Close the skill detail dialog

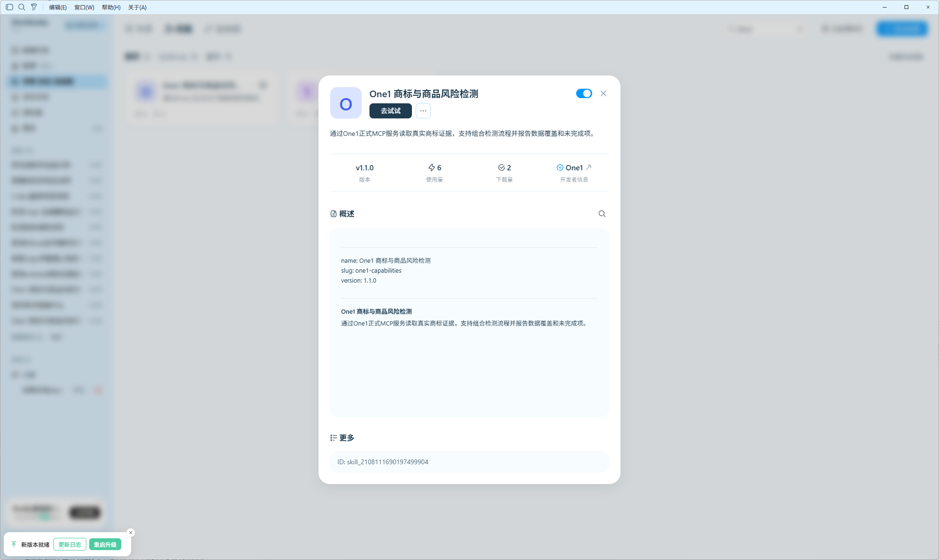[x=604, y=93]
